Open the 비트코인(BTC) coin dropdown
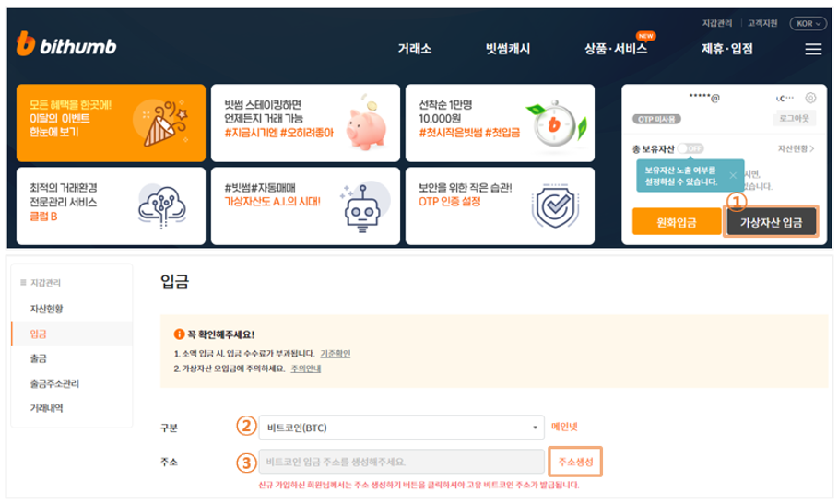The height and width of the screenshot is (504, 838). point(401,428)
